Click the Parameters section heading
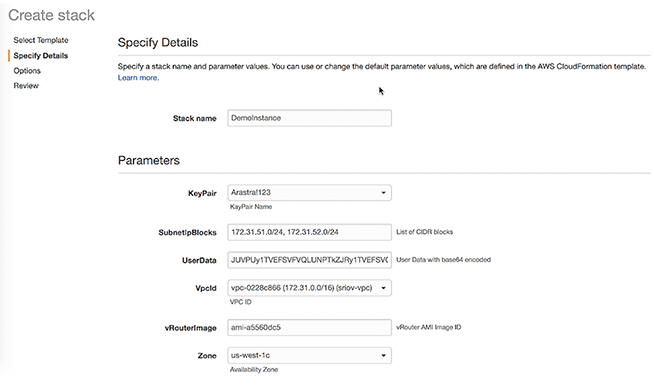The width and height of the screenshot is (654, 389). tap(148, 161)
